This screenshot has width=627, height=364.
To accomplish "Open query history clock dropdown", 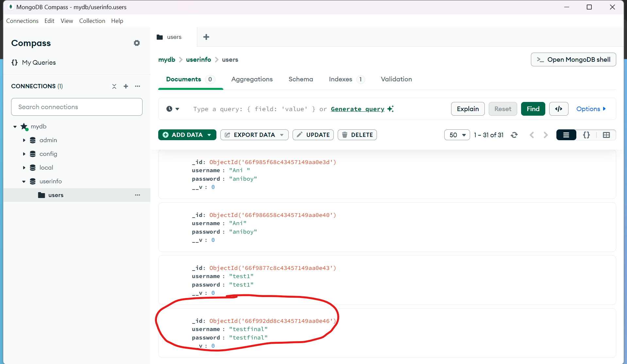I will (x=173, y=109).
